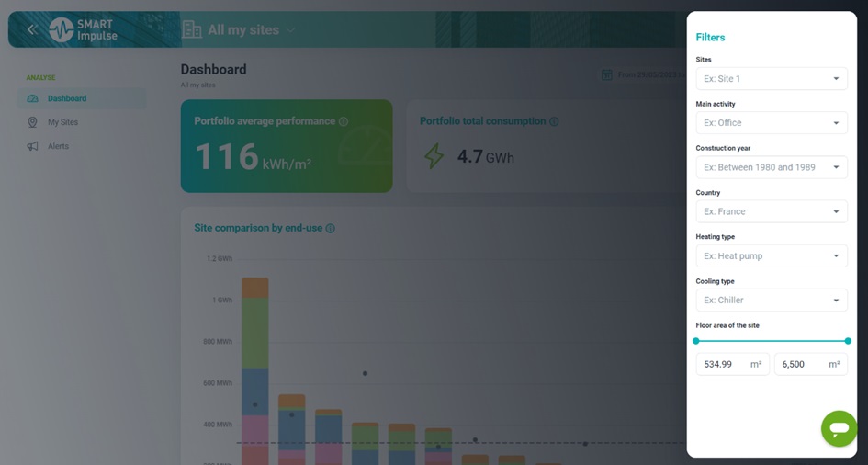Open Alerts in the sidebar
The height and width of the screenshot is (465, 868).
(x=58, y=146)
